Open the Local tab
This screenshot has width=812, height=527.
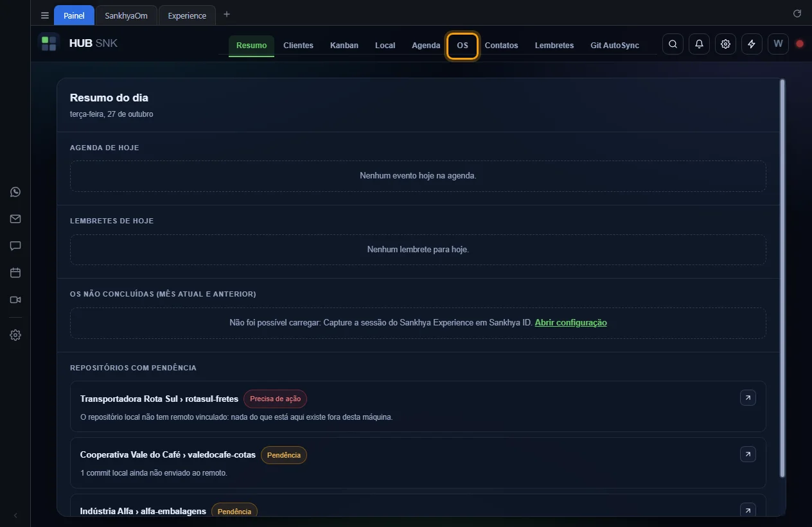pyautogui.click(x=385, y=46)
